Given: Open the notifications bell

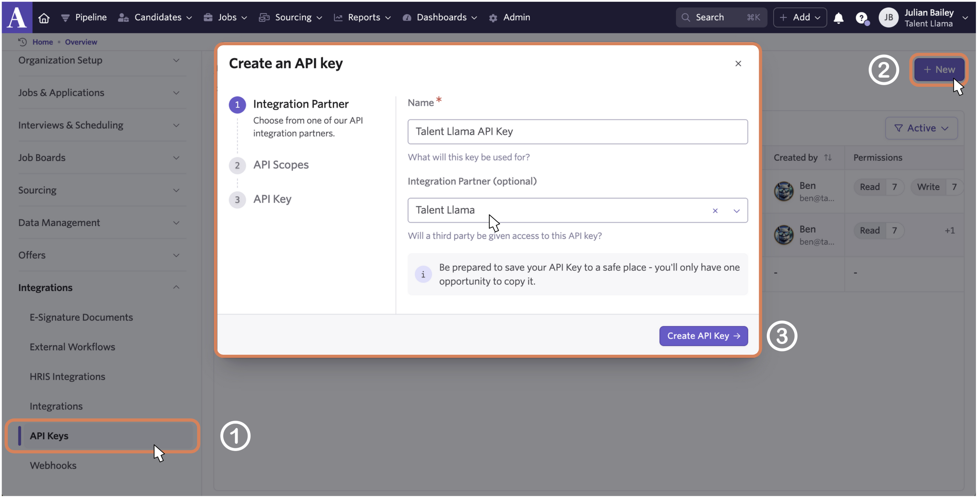Looking at the screenshot, I should (838, 18).
